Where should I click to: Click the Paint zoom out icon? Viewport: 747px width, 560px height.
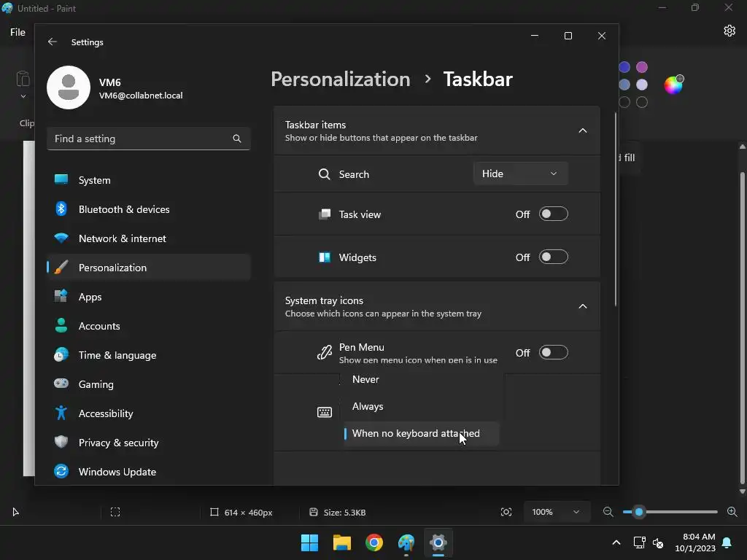coord(608,512)
